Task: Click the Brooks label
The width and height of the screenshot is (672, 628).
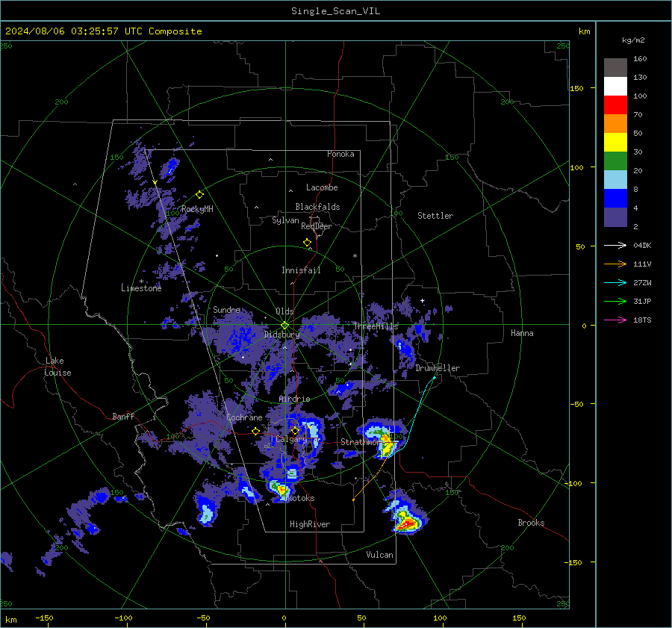Action: click(531, 523)
